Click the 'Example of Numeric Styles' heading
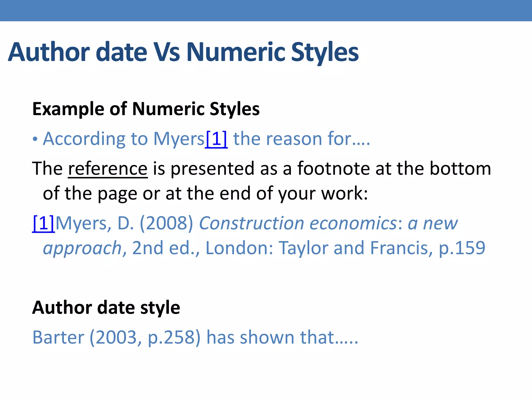The image size is (532, 399). [x=146, y=109]
